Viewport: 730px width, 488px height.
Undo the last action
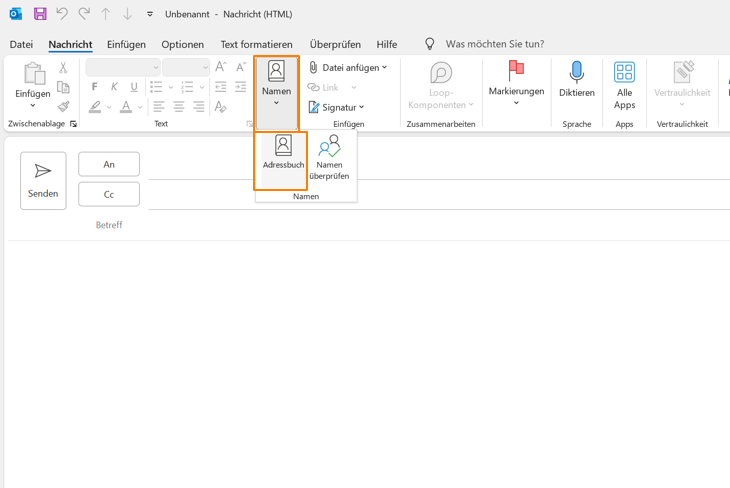point(62,14)
